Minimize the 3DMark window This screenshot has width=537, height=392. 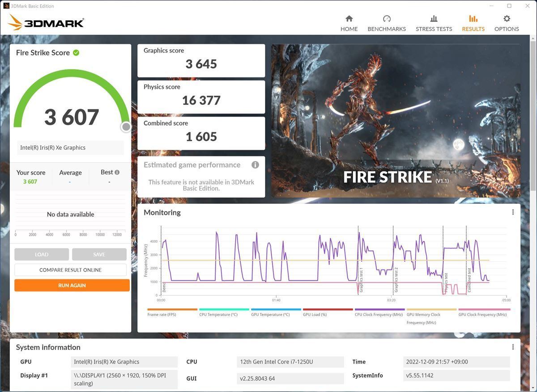point(491,6)
